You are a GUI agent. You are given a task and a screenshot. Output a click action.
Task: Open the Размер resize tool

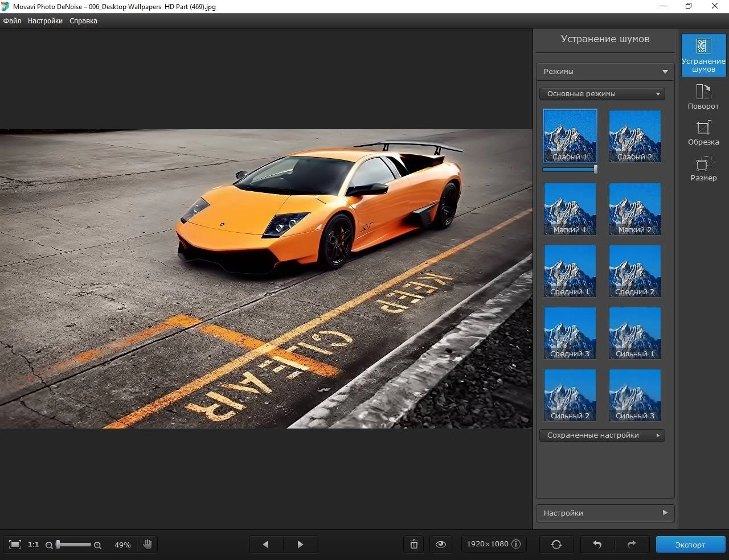click(703, 169)
